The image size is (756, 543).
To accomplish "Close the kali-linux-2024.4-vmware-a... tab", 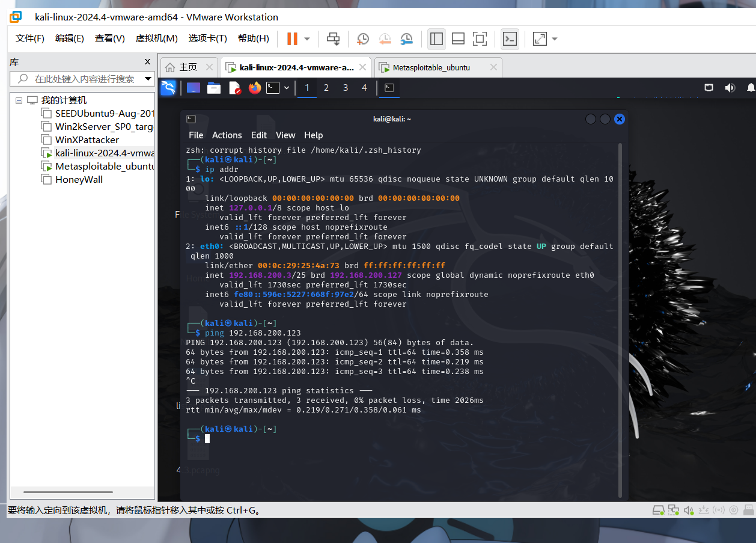I will point(363,67).
